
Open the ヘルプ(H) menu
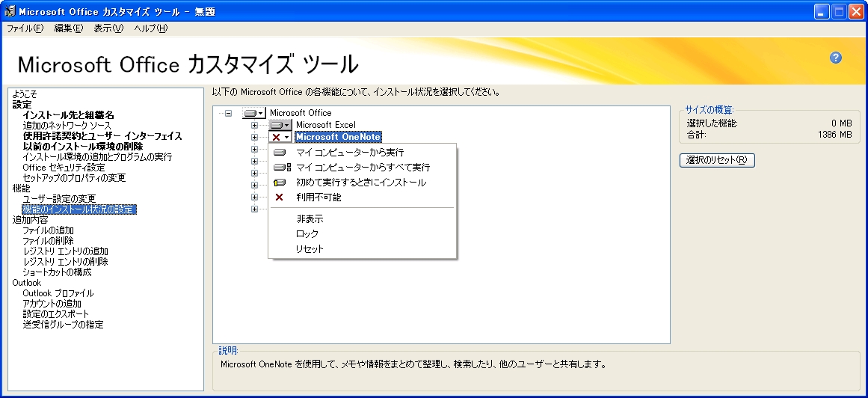(150, 28)
